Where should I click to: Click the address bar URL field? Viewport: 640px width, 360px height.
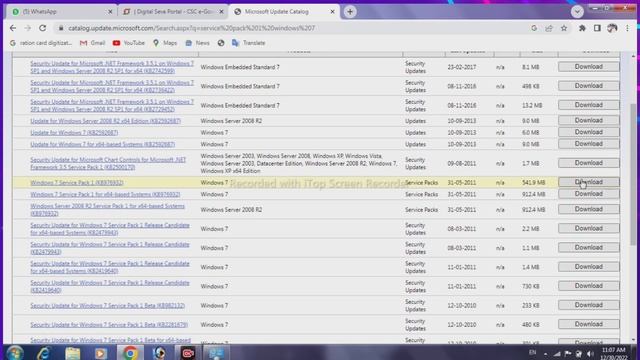[x=294, y=28]
